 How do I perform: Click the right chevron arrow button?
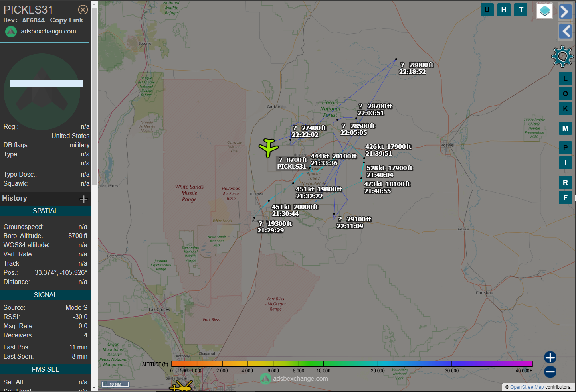565,12
